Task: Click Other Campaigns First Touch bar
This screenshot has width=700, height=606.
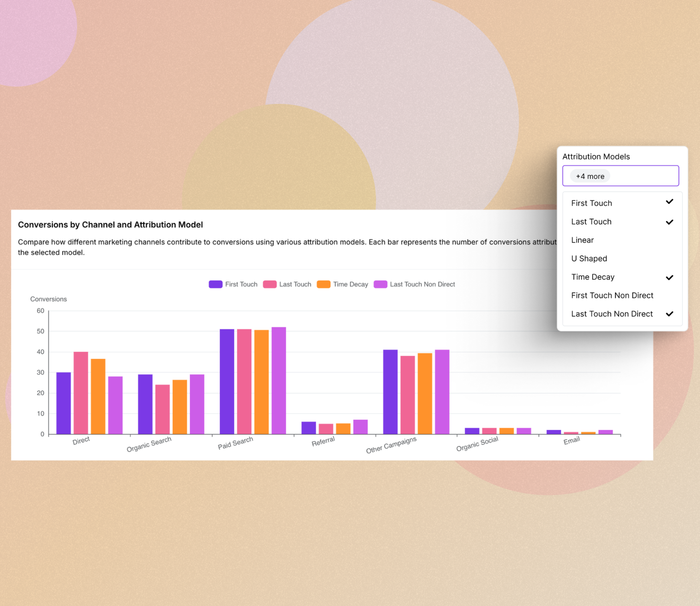Action: click(390, 392)
